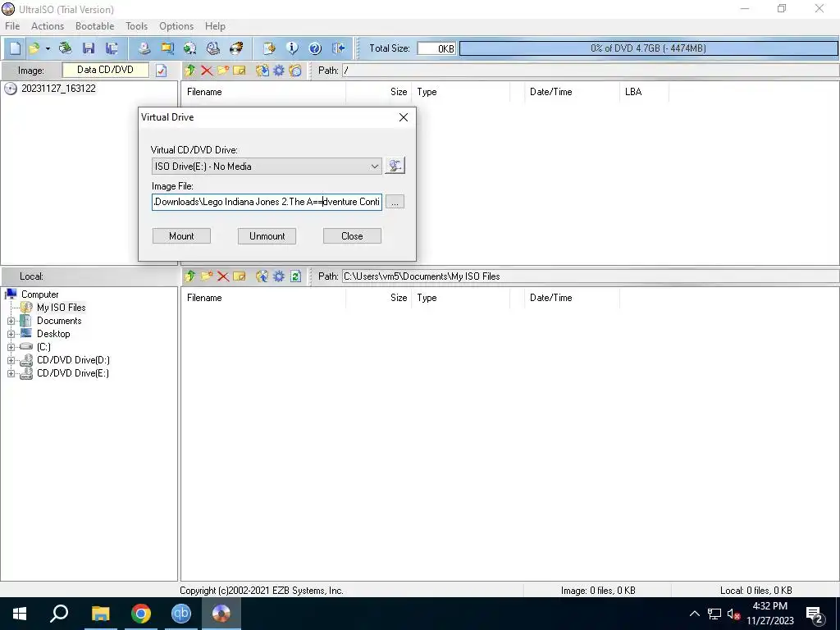Click the browse "..." button for Image File
The height and width of the screenshot is (630, 840).
tap(395, 202)
